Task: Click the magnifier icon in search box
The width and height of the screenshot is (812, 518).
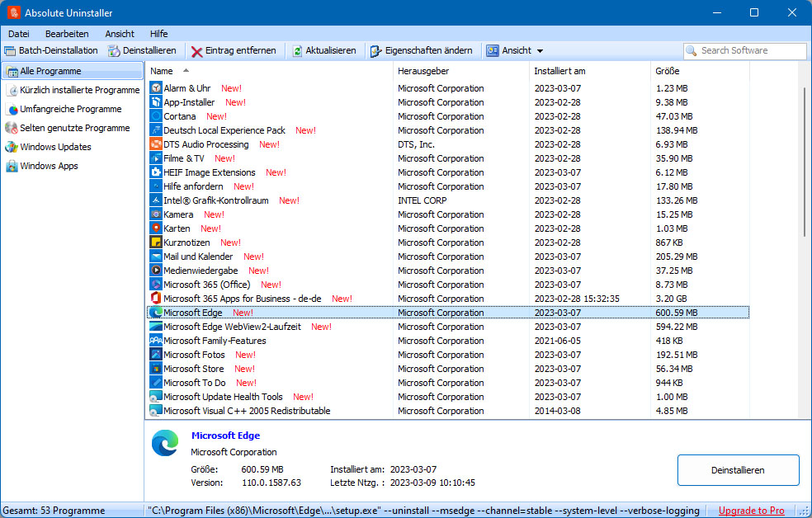Action: point(691,50)
